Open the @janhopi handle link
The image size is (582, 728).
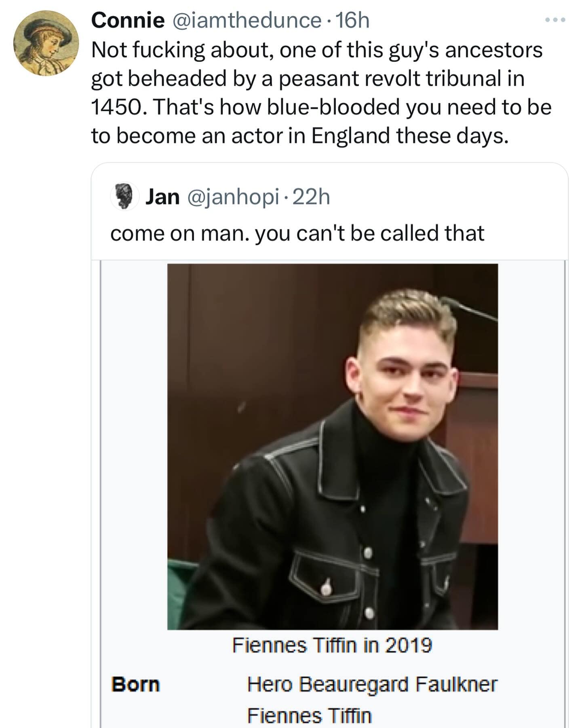pos(233,197)
